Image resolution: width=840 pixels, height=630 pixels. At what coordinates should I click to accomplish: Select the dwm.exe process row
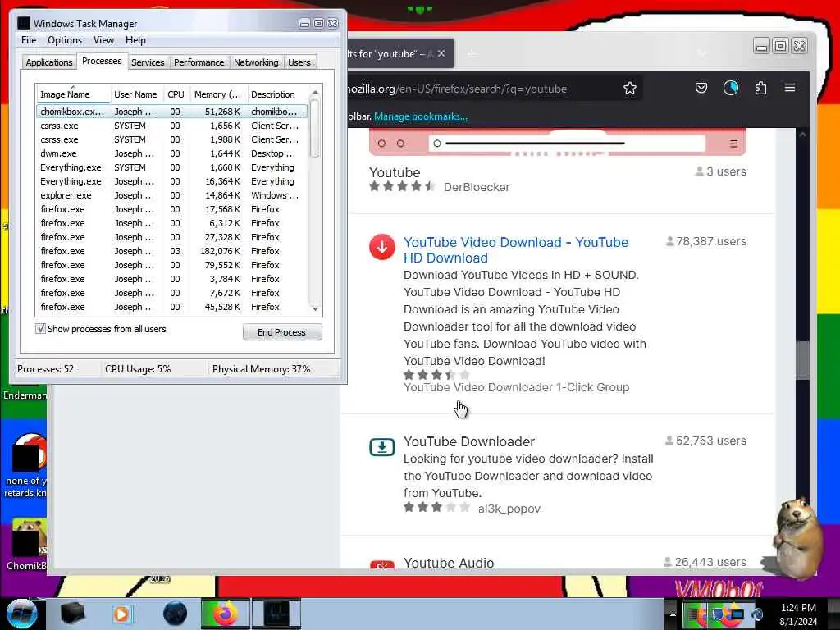172,153
